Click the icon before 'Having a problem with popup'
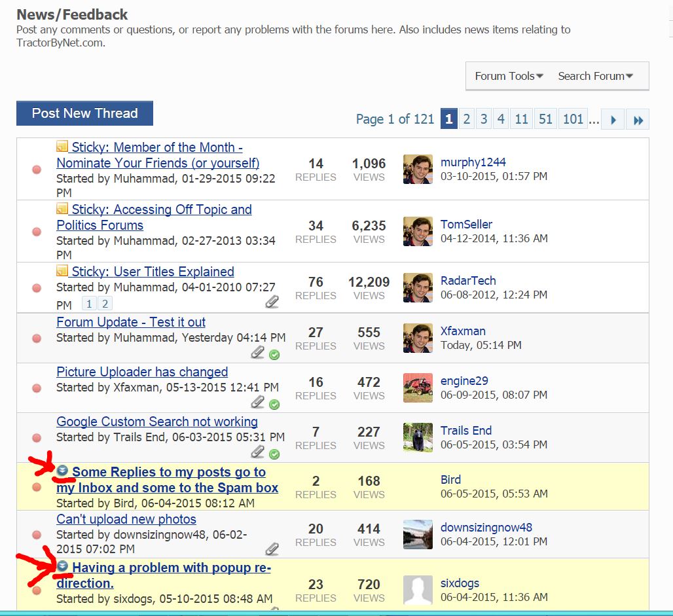Screen dimensions: 673x616 tap(62, 566)
